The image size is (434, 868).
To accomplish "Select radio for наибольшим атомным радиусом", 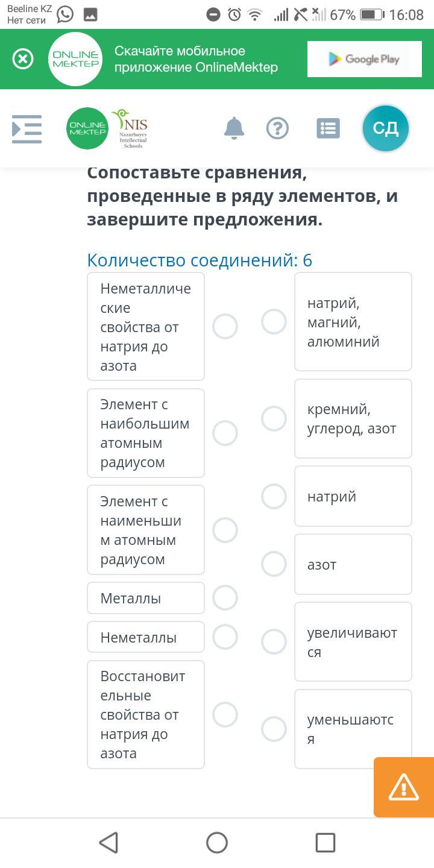I will tap(225, 433).
